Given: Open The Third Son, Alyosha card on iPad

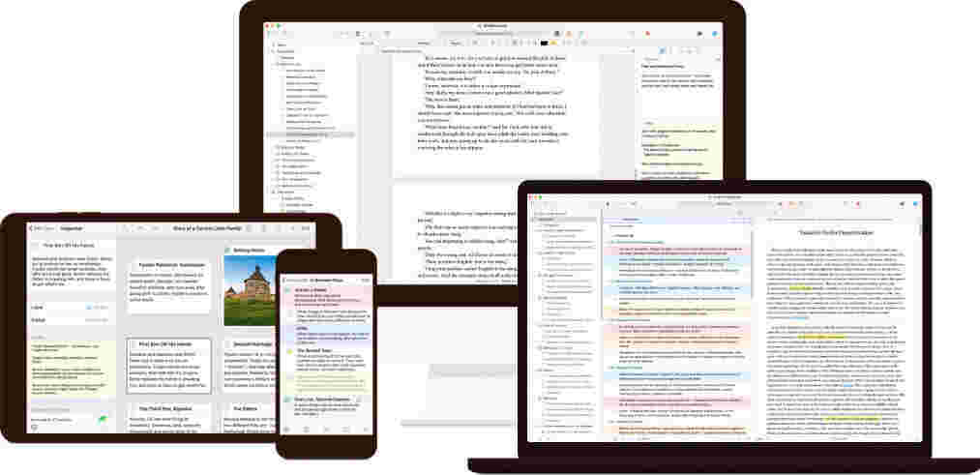Looking at the screenshot, I should (x=168, y=417).
